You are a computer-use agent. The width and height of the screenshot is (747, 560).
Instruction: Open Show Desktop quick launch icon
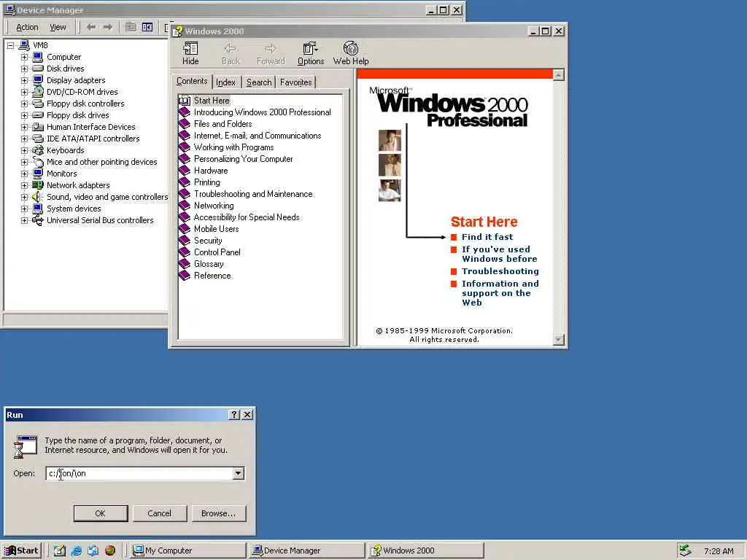click(x=60, y=551)
